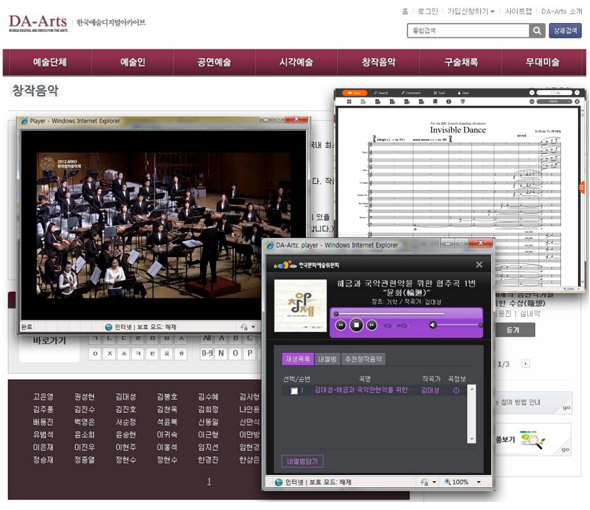Click the next page arrow beside 1/3

(526, 364)
